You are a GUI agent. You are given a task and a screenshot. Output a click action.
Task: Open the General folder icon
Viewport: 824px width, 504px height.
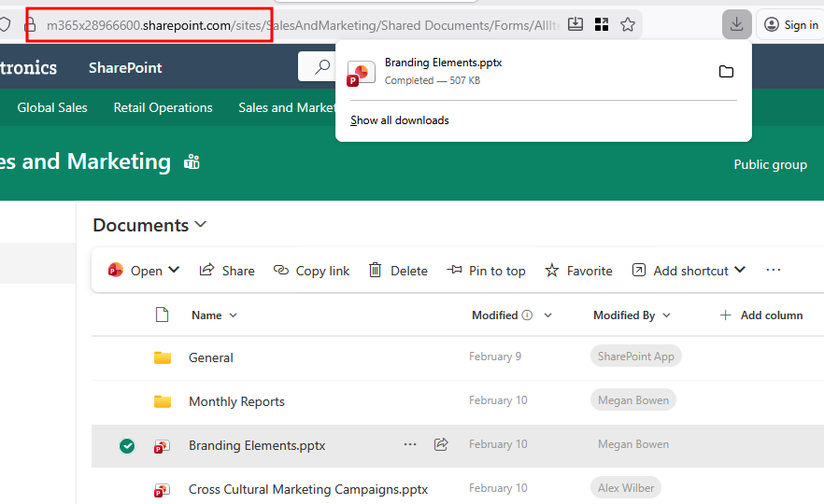click(163, 357)
